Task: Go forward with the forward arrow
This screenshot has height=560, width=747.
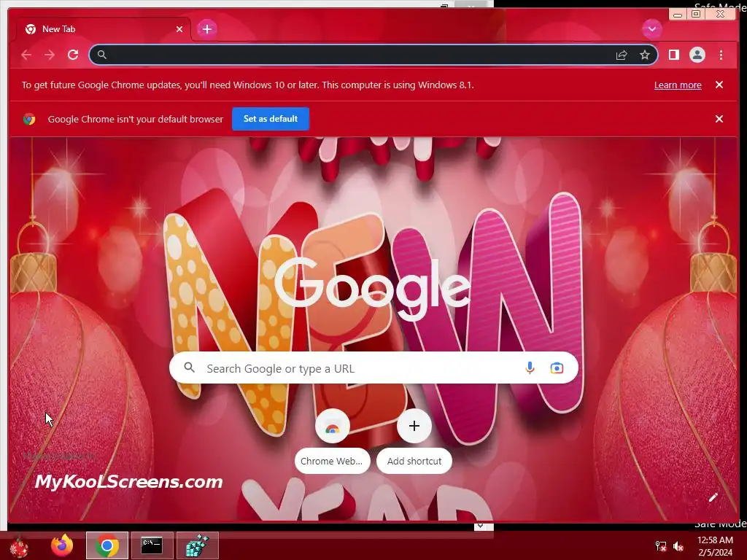Action: (50, 55)
